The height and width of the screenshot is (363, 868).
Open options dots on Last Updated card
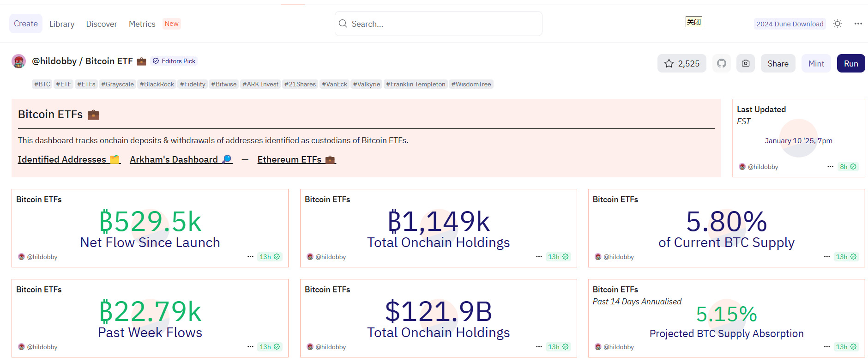(830, 166)
